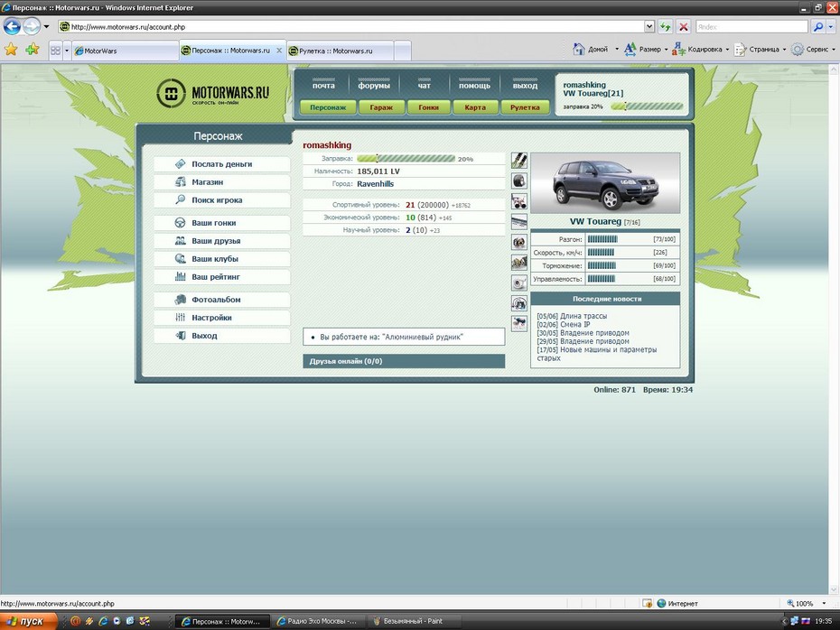Screen dimensions: 840x630
Task: Open the tire upgrade part slot icon
Action: 519,181
